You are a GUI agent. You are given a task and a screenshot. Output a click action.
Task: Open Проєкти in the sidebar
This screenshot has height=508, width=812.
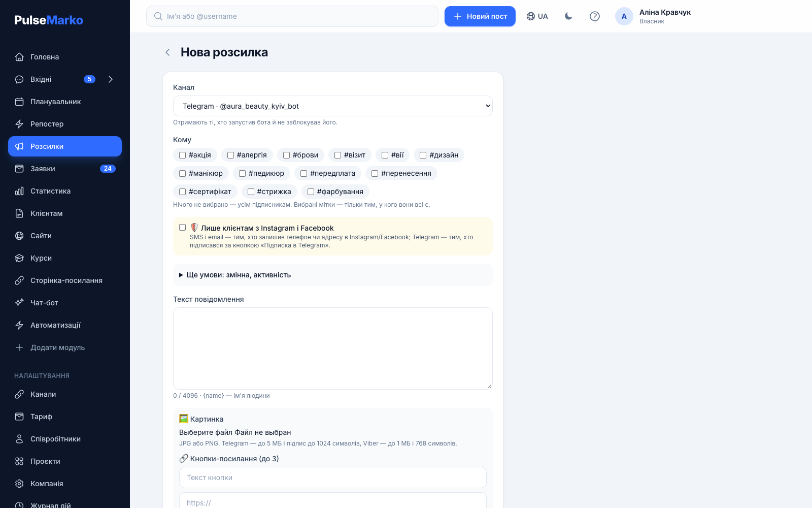(65, 461)
